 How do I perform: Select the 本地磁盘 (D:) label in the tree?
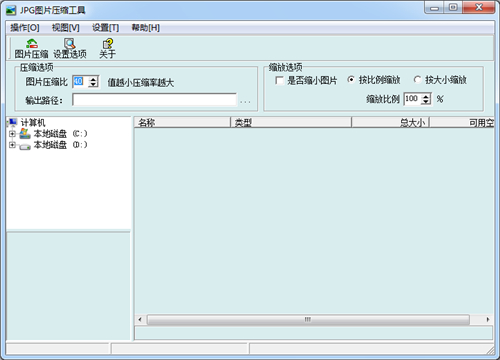point(60,145)
